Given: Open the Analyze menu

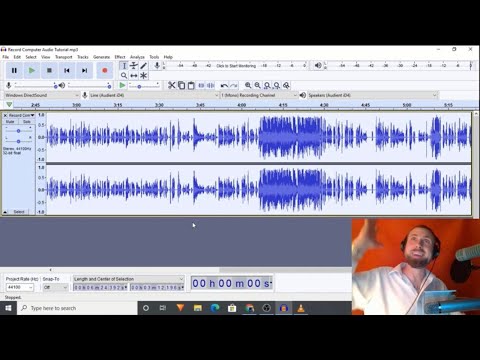Looking at the screenshot, I should point(137,57).
